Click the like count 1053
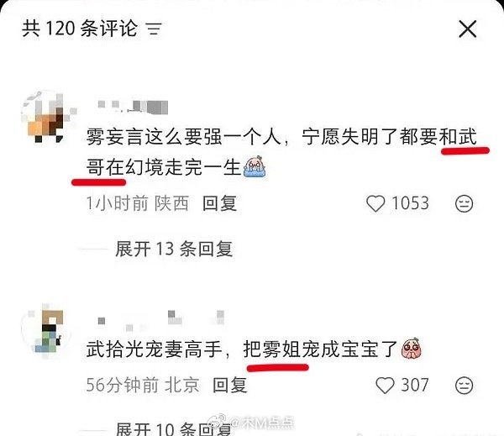This screenshot has width=504, height=436. 410,203
